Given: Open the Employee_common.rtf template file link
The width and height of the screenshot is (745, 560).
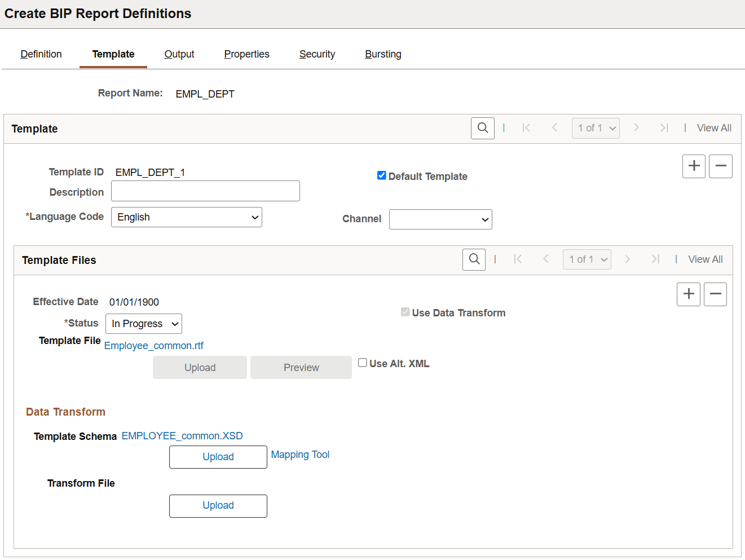Looking at the screenshot, I should tap(153, 345).
